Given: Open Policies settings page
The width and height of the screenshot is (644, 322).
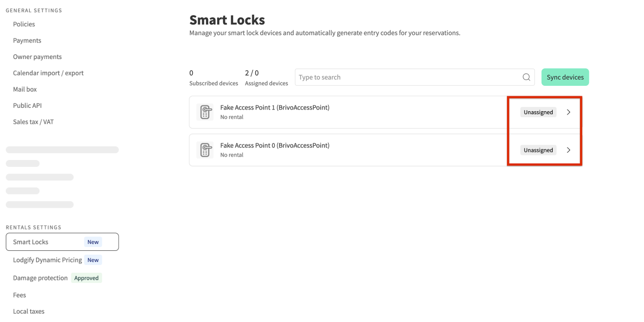Looking at the screenshot, I should (x=24, y=24).
